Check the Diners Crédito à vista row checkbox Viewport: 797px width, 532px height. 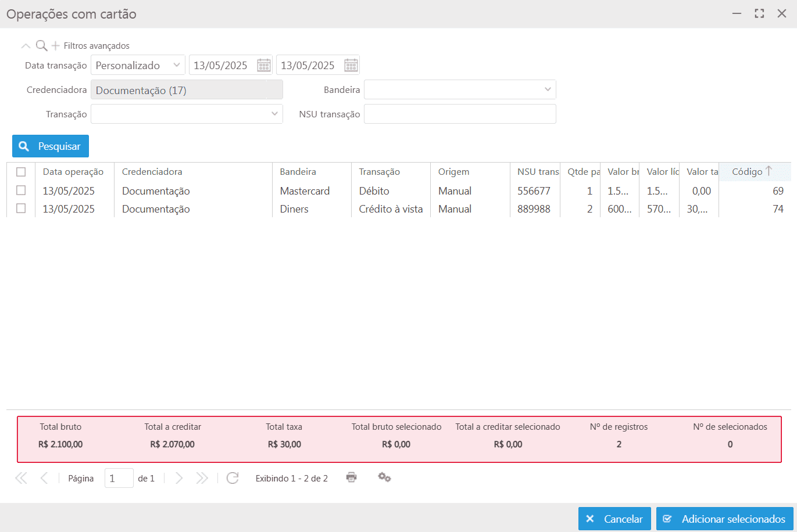pos(21,209)
